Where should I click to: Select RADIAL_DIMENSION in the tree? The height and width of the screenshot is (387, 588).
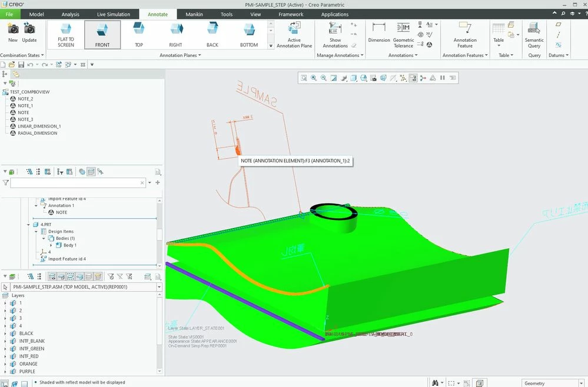(x=38, y=133)
